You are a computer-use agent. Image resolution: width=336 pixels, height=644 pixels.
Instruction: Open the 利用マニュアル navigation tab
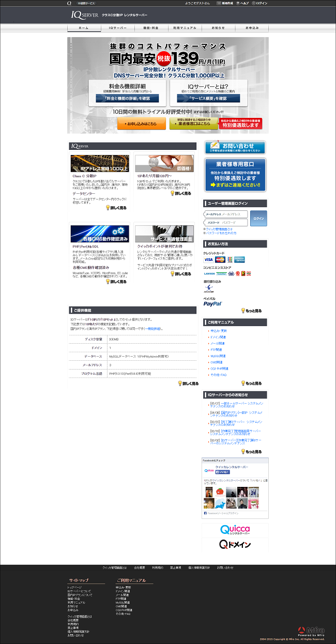[x=185, y=27]
